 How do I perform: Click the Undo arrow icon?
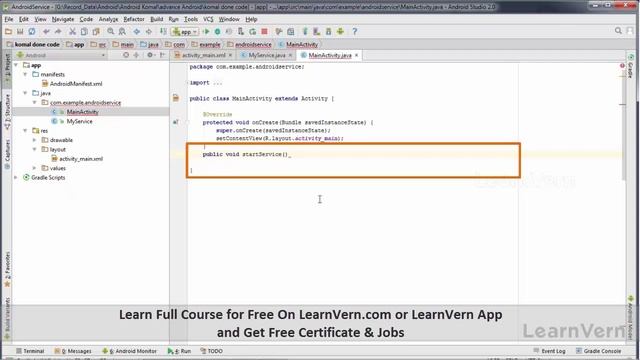pyautogui.click(x=46, y=31)
